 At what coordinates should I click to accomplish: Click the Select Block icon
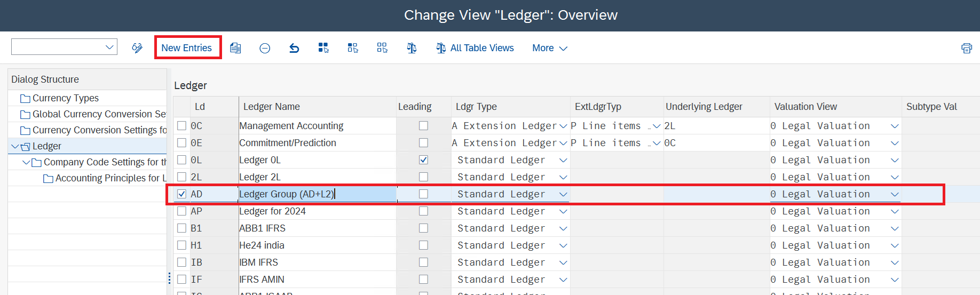(x=353, y=48)
